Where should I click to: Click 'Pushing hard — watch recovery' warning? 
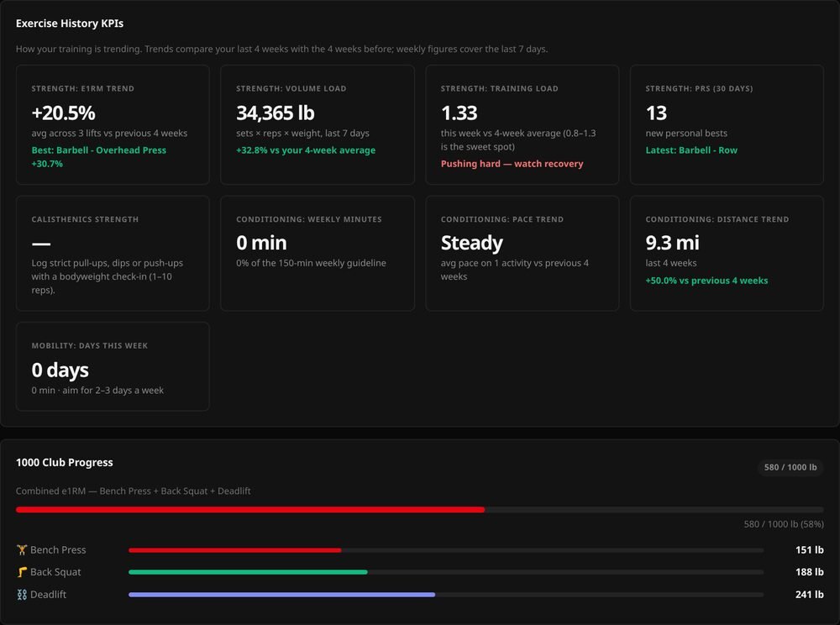tap(512, 164)
